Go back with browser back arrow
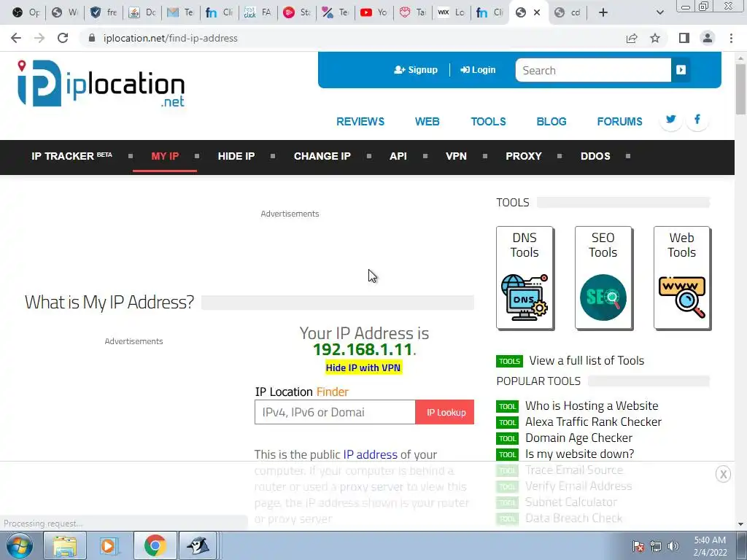Image resolution: width=747 pixels, height=560 pixels. point(16,38)
